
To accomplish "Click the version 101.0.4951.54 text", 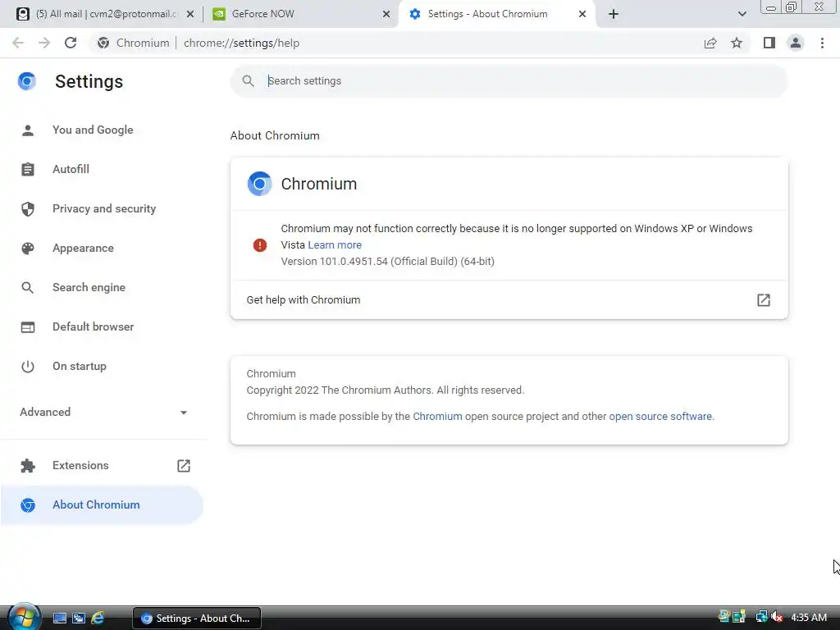I will (387, 262).
